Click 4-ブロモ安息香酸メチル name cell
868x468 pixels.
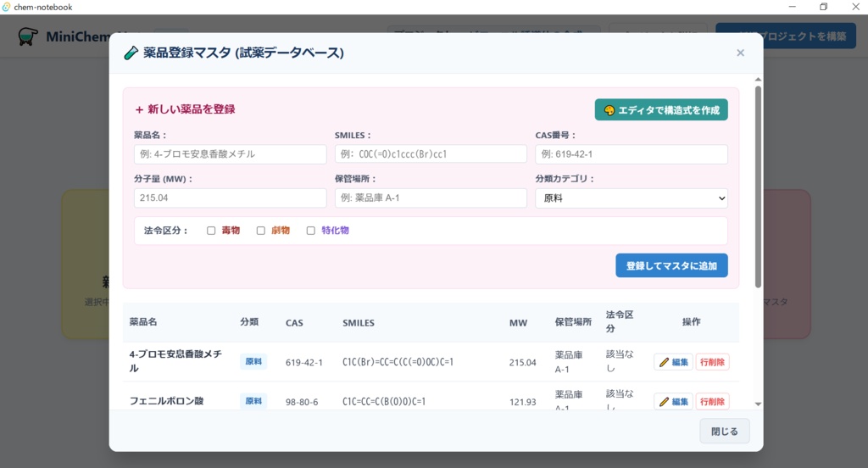click(x=175, y=361)
